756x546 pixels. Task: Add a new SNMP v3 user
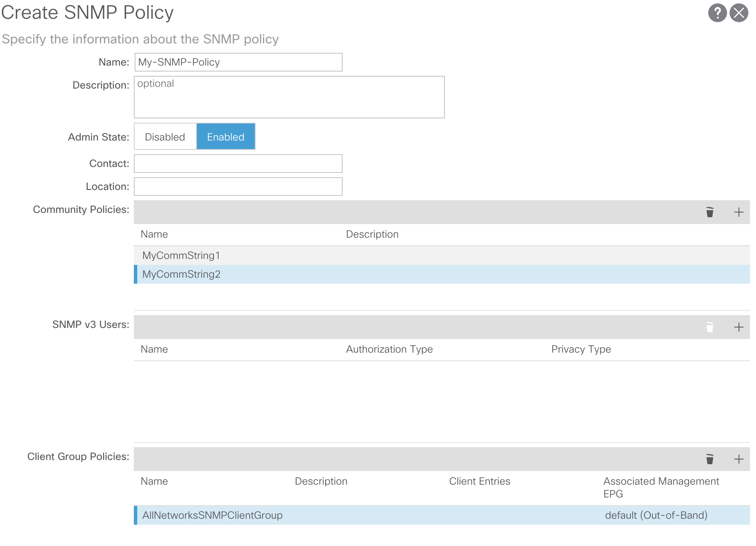739,327
